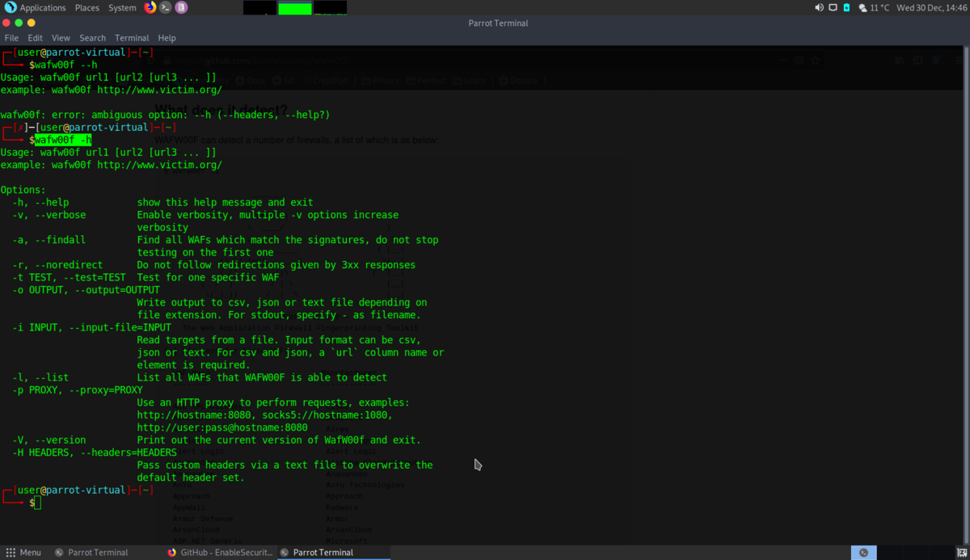Screen dimensions: 970x560
Task: Select the active Parrot Terminal taskbar entry
Action: point(333,553)
